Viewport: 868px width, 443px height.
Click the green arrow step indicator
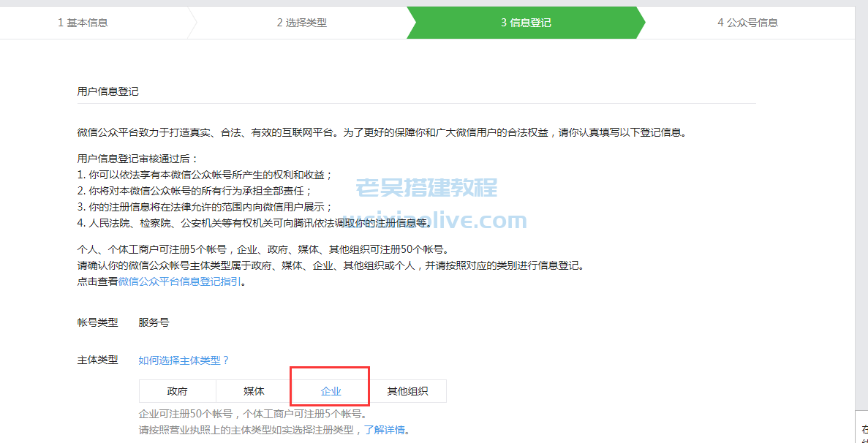(x=525, y=22)
